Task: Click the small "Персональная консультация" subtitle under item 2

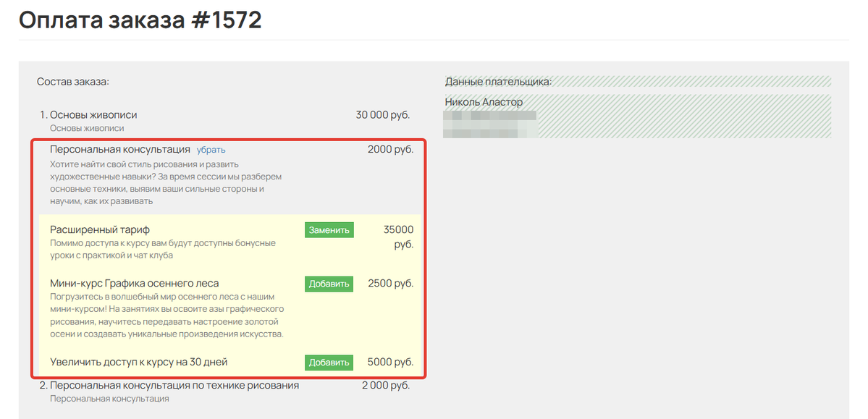Action: coord(109,398)
